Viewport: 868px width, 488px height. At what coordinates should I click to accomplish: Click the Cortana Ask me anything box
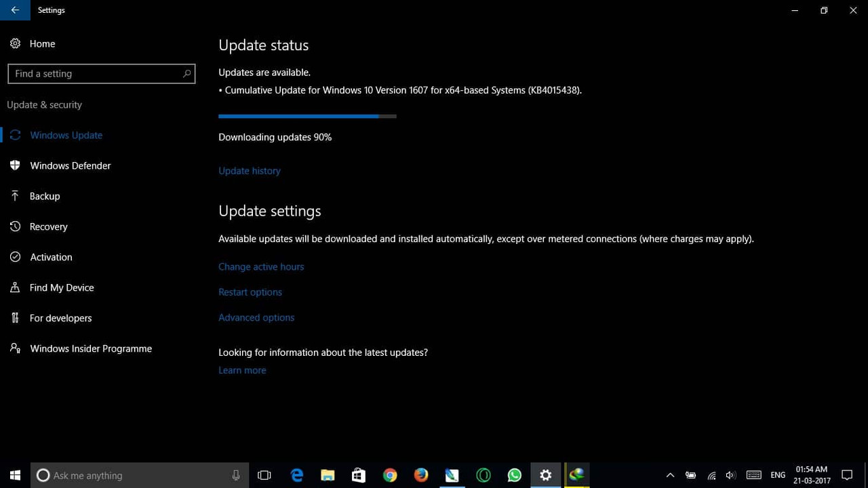pos(140,475)
